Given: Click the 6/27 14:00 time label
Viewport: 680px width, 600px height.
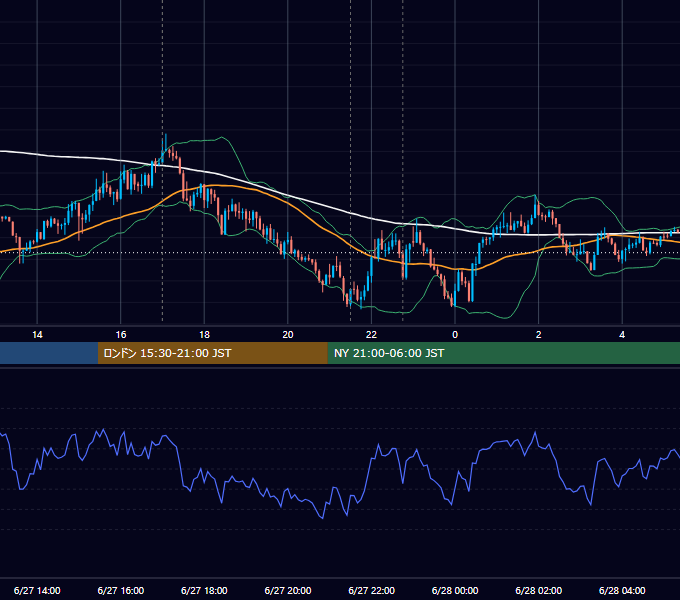Looking at the screenshot, I should (37, 590).
